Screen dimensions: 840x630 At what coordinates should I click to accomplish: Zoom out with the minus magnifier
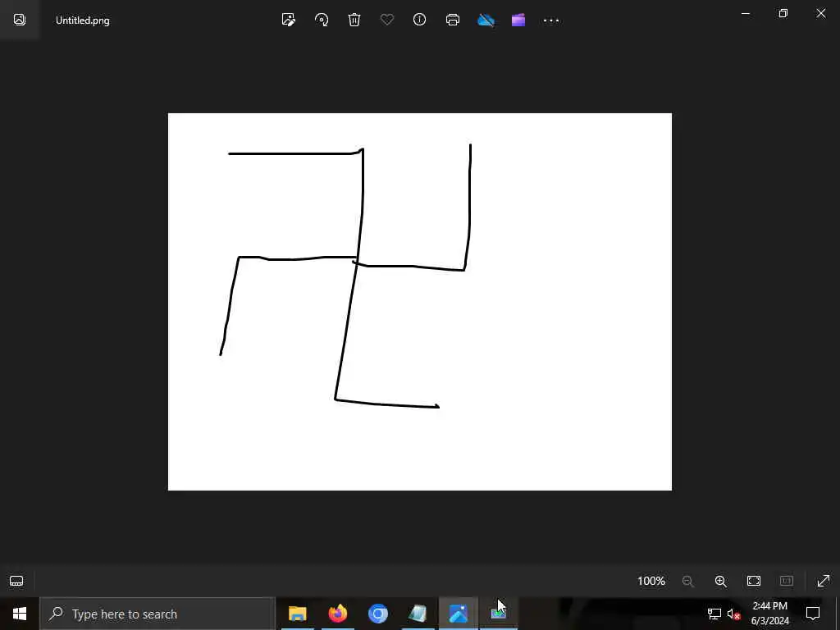tap(688, 581)
